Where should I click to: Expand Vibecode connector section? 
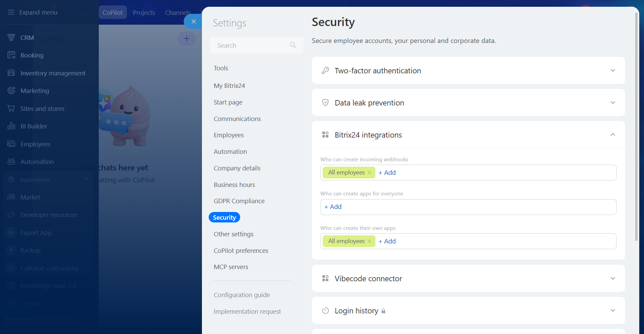pyautogui.click(x=613, y=278)
